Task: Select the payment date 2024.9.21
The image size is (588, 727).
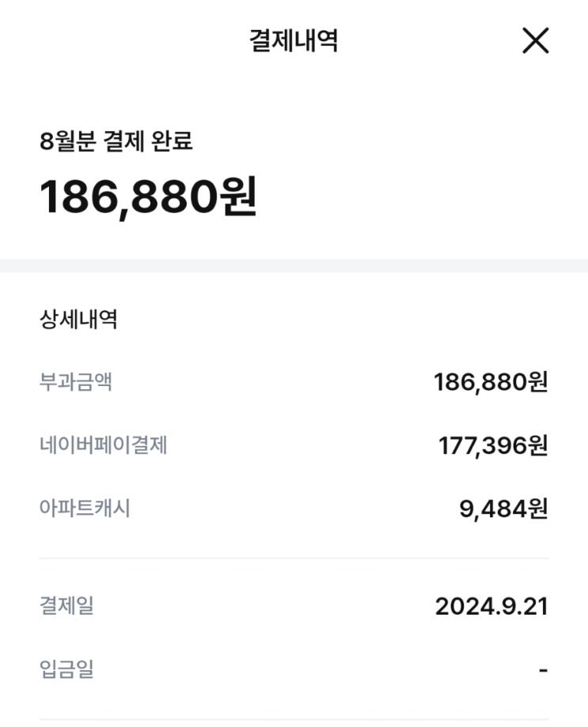Action: pos(492,607)
